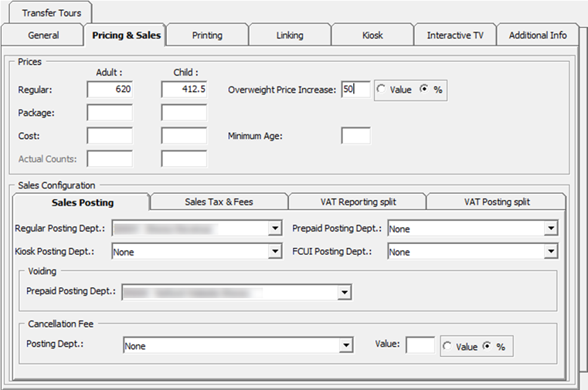The height and width of the screenshot is (390, 588).
Task: Expand the Kiosk Posting Dept. dropdown
Action: pos(275,252)
